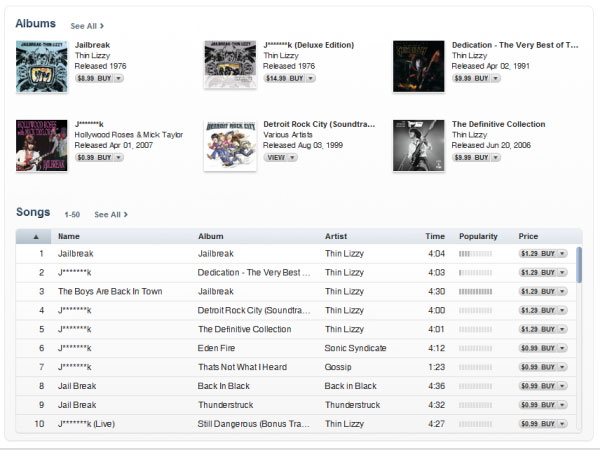The width and height of the screenshot is (600, 450).
Task: Buy The Definitive Collection album for $9.99
Action: click(x=471, y=158)
